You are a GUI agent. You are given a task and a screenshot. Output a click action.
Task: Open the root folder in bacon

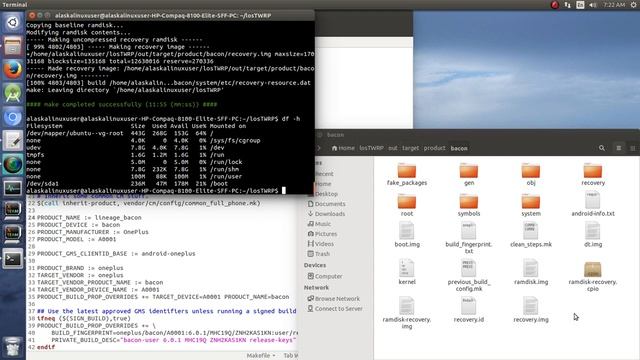coord(407,205)
